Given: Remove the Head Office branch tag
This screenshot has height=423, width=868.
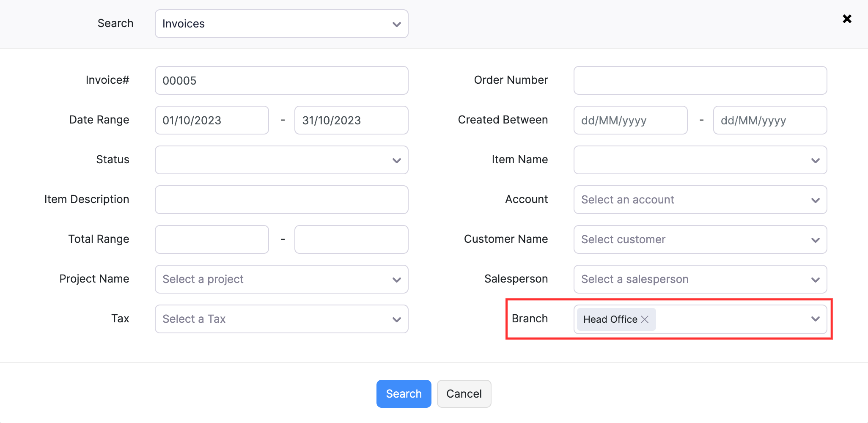Looking at the screenshot, I should click(x=645, y=319).
